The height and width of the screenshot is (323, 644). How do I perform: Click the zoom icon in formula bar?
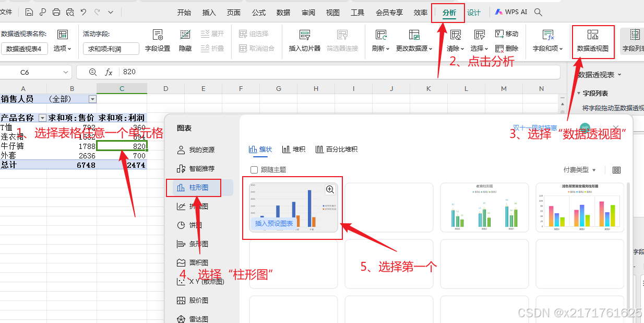[x=93, y=72]
